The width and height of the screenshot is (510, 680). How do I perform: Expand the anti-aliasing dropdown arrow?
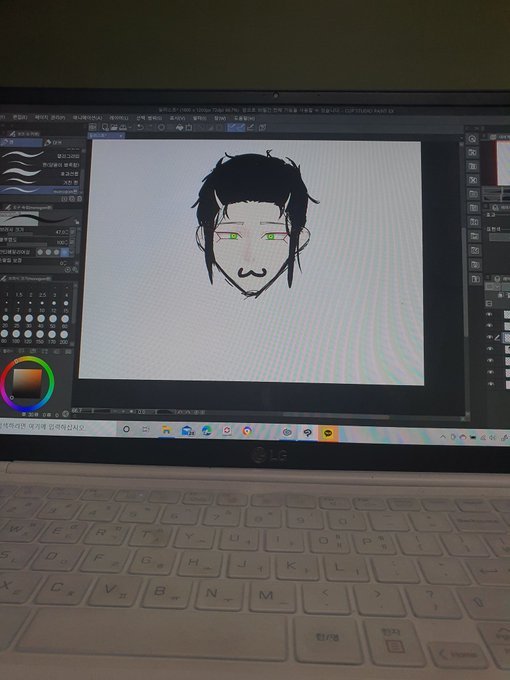pyautogui.click(x=72, y=252)
